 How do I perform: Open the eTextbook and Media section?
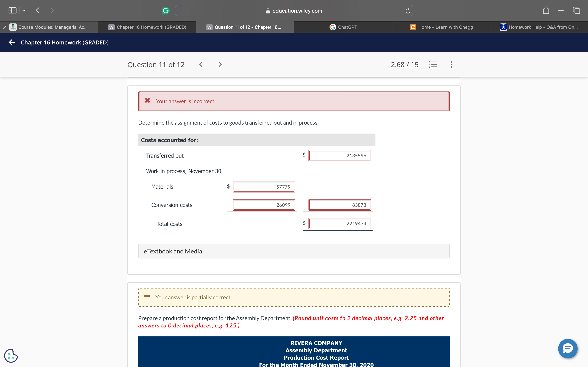click(173, 251)
